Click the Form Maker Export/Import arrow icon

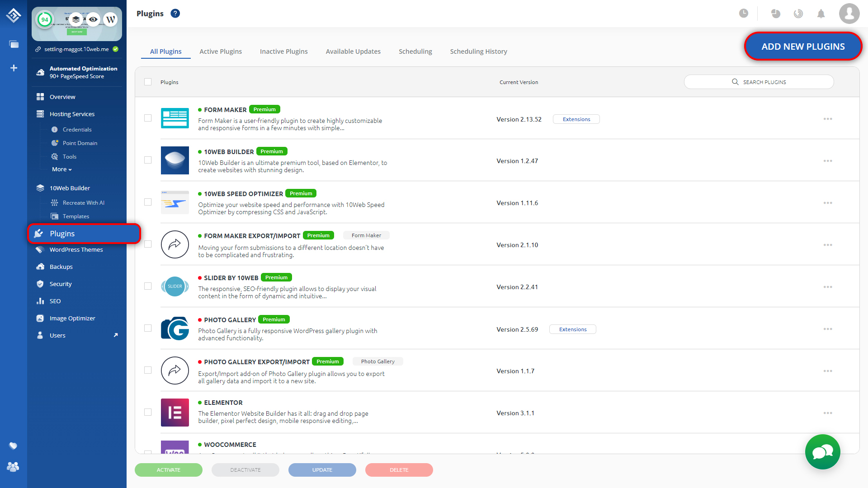click(x=175, y=244)
